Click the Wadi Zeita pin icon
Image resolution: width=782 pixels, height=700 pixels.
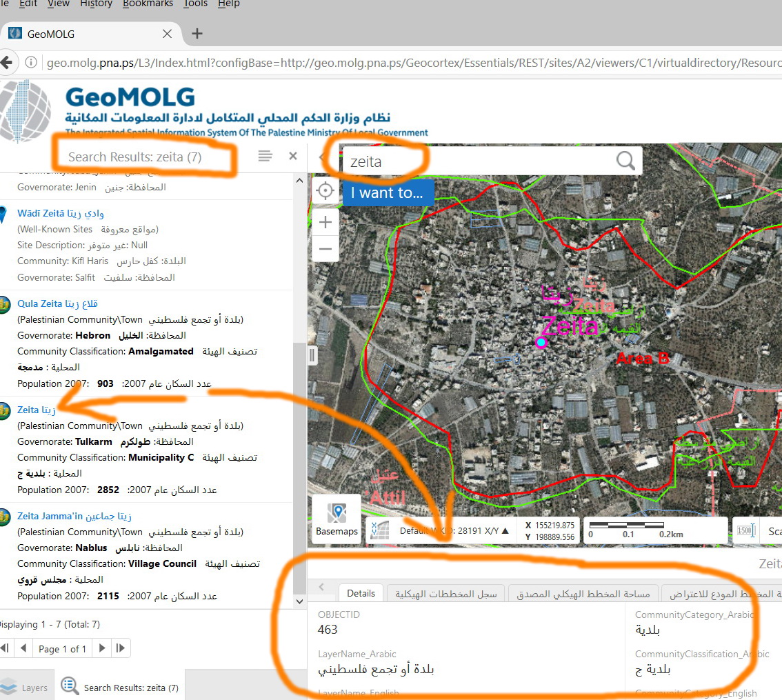click(3, 214)
